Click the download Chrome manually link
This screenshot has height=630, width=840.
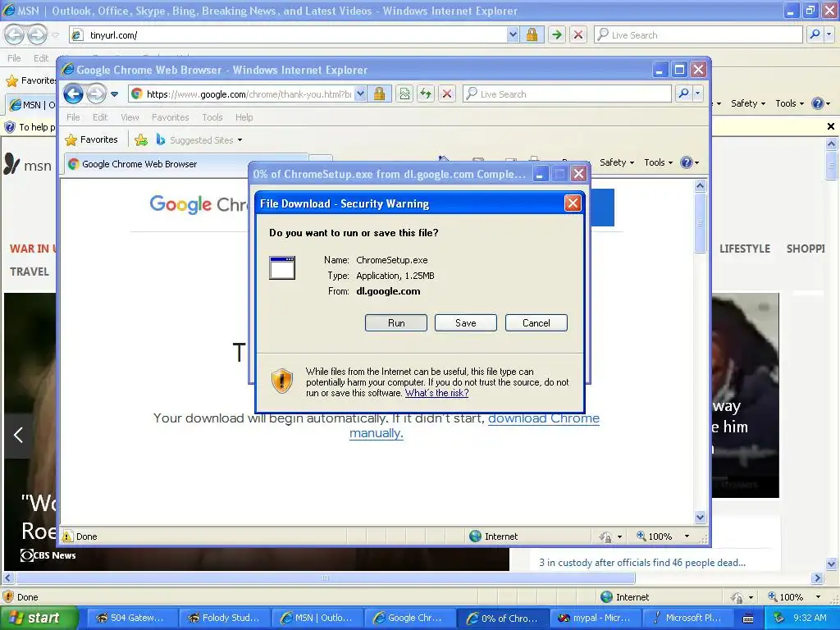[x=474, y=426]
